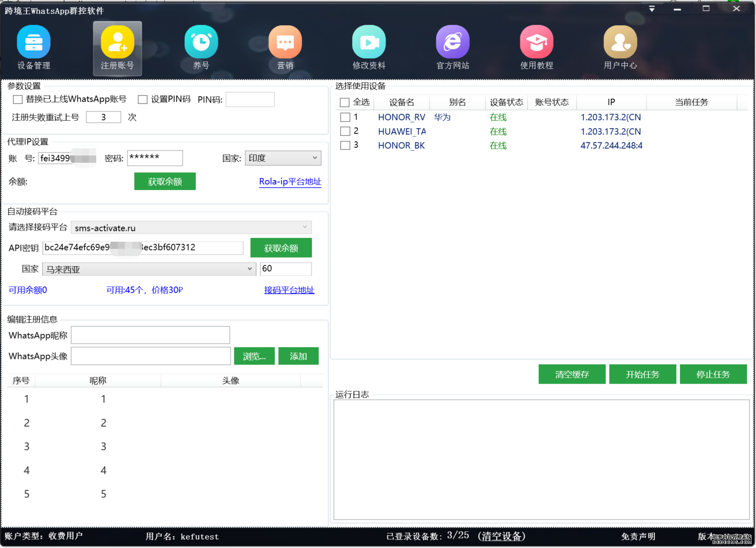Click the 停止任务 stop task button
Viewport: 756px width, 548px height.
point(713,374)
